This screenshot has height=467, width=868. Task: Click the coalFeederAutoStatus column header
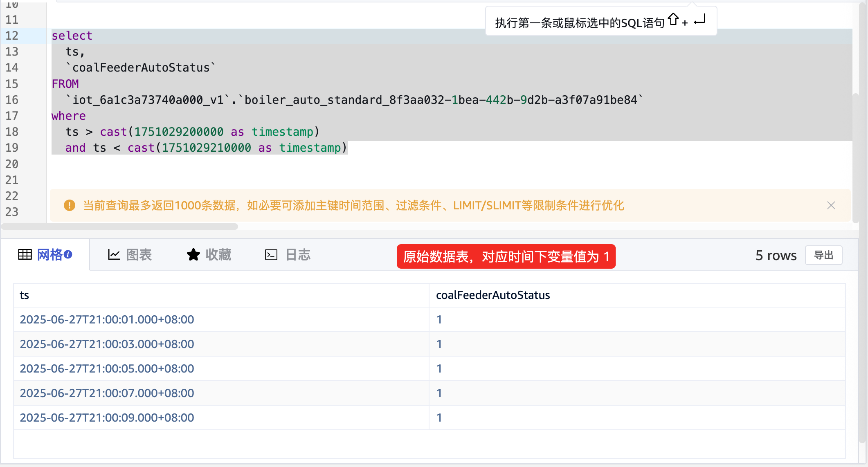point(492,295)
